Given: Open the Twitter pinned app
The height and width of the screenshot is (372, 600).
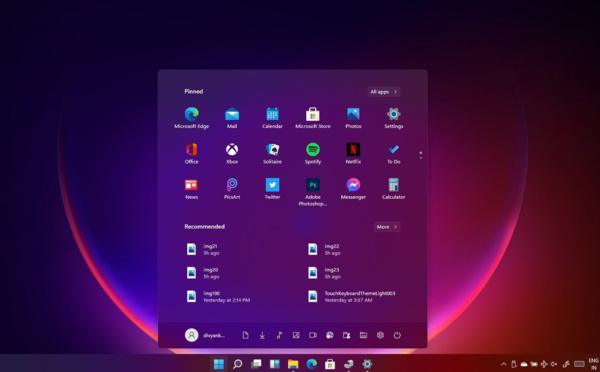Looking at the screenshot, I should [x=272, y=188].
